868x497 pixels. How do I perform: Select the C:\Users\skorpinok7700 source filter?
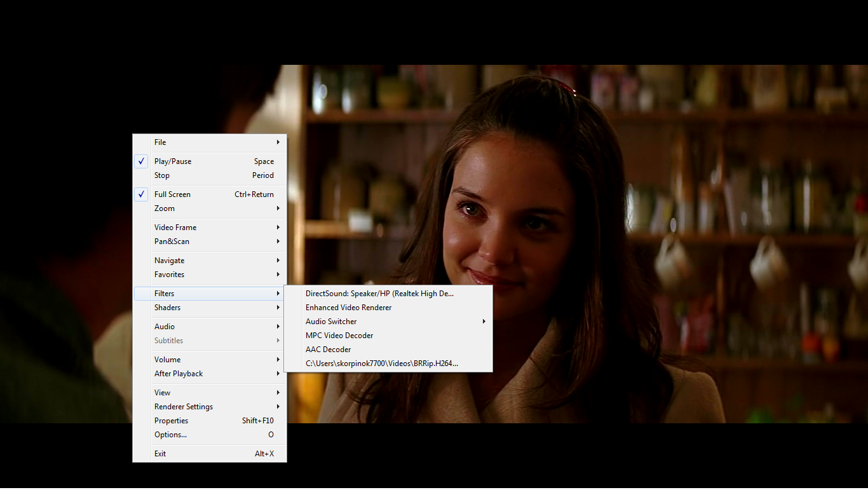(388, 364)
